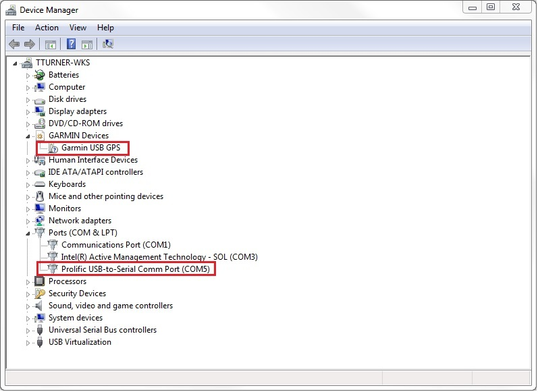Click the Ports (COM & LPT) category icon

click(40, 233)
